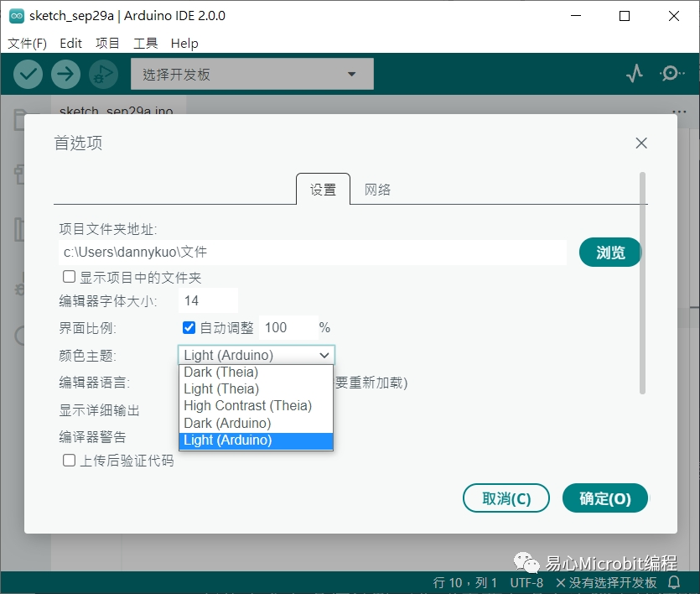Click the Verify checkmark icon in toolbar
Viewport: 700px width, 594px height.
(x=29, y=75)
